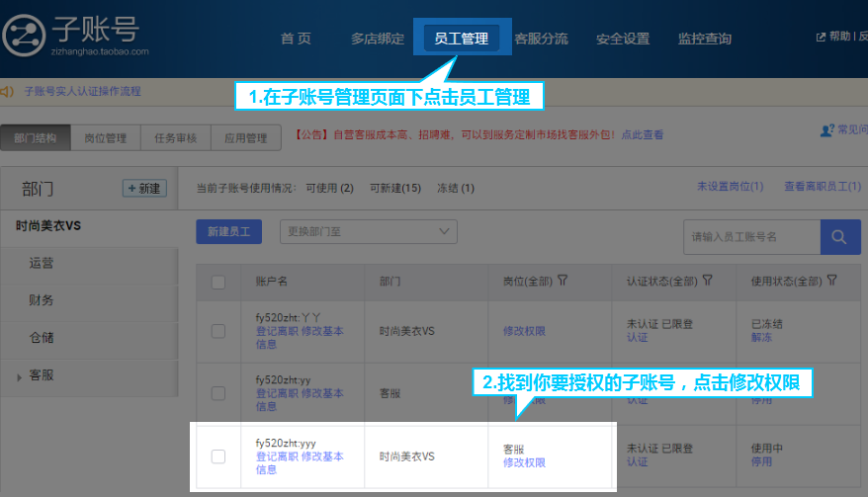Select 运营 in the department list
Viewport: 868px width, 497px height.
[42, 264]
